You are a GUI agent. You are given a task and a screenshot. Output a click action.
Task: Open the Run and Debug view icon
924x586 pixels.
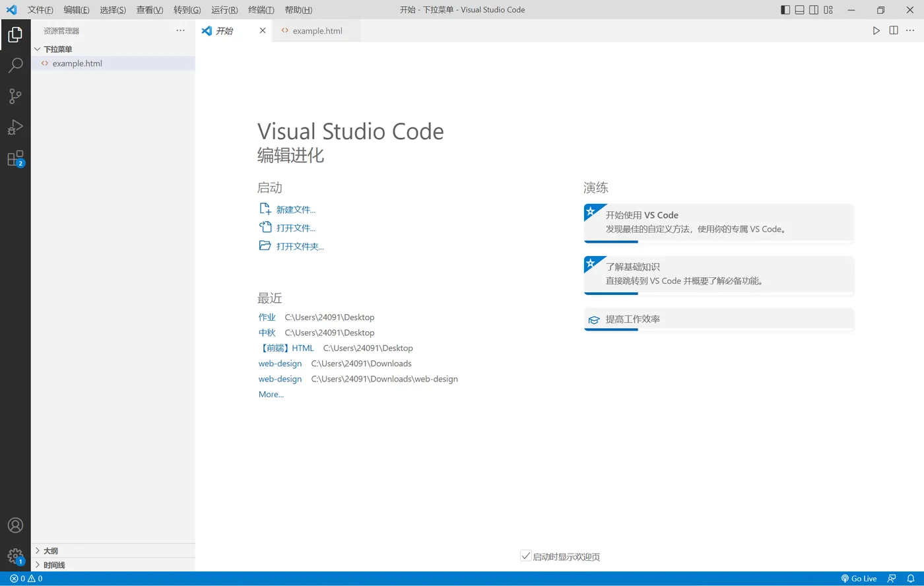pos(15,127)
